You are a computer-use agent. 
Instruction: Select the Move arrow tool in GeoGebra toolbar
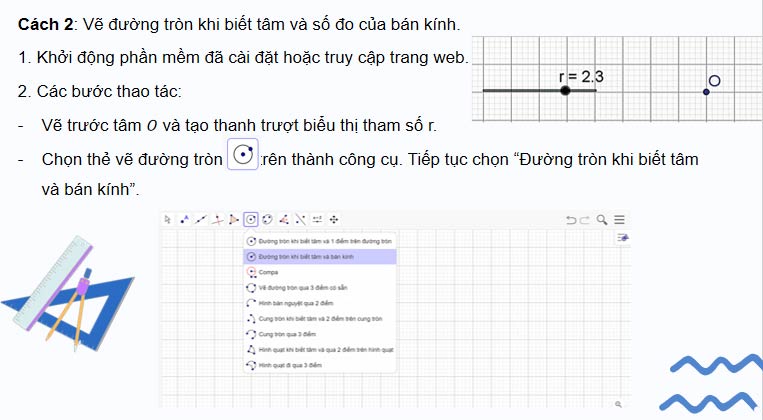(x=167, y=219)
